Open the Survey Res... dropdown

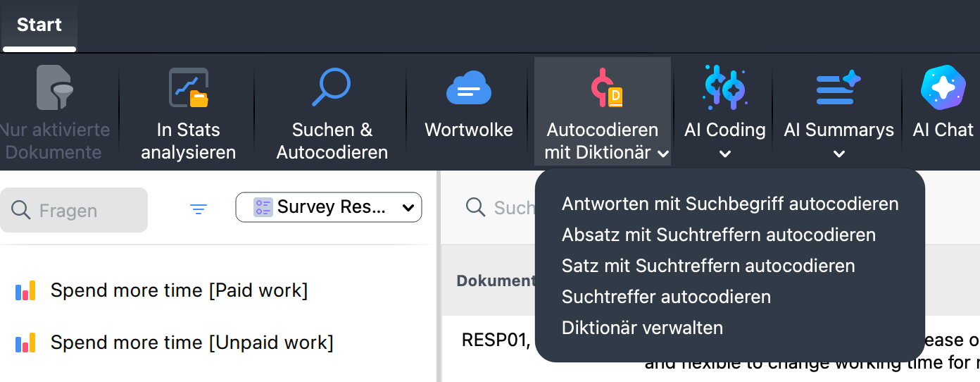point(329,207)
